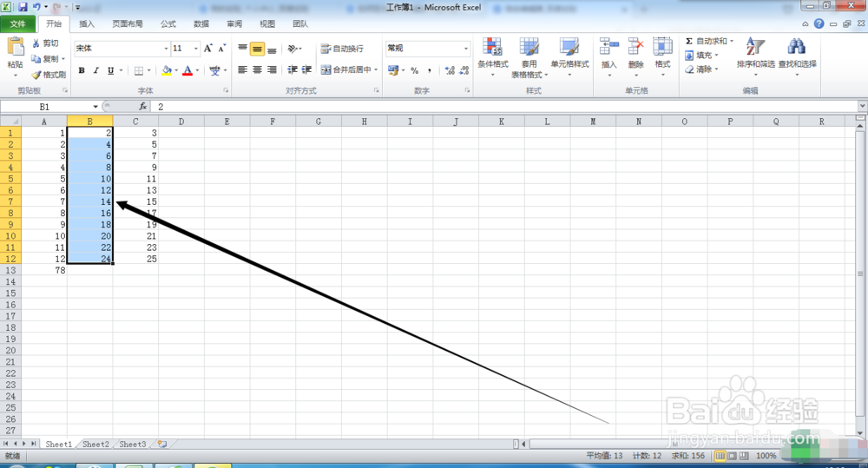This screenshot has height=468, width=868.
Task: Open Format as Table styles
Action: point(529,57)
